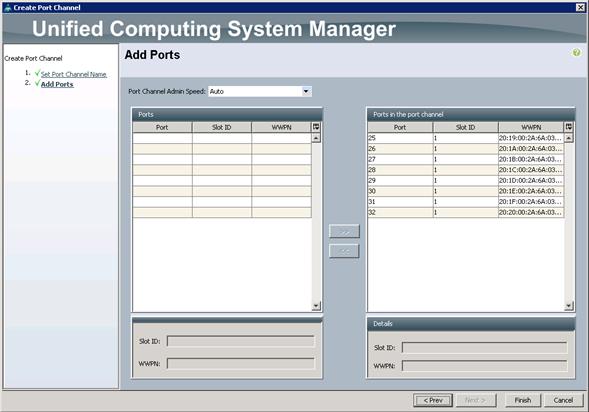Click WWPN 20:1D:00:2A:6A:03 cell
Screen dimensions: 589x412
[531, 181]
